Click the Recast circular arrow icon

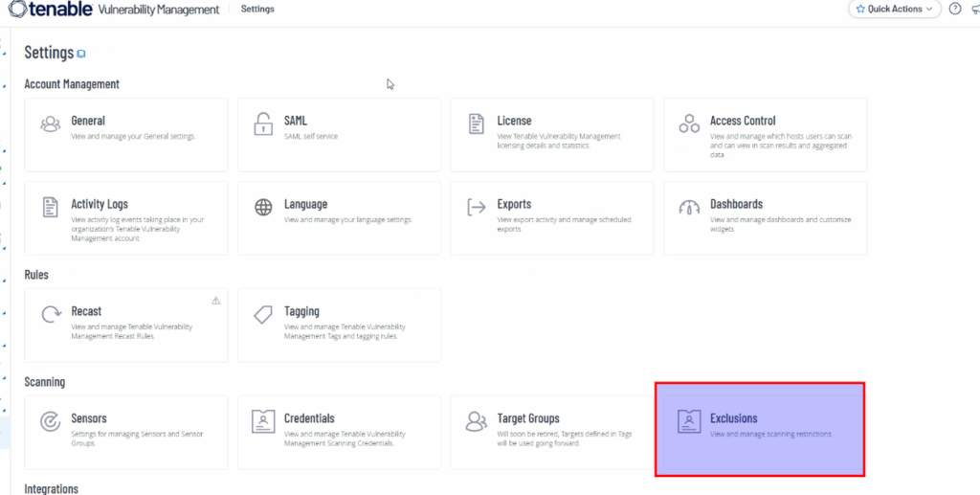tap(51, 314)
